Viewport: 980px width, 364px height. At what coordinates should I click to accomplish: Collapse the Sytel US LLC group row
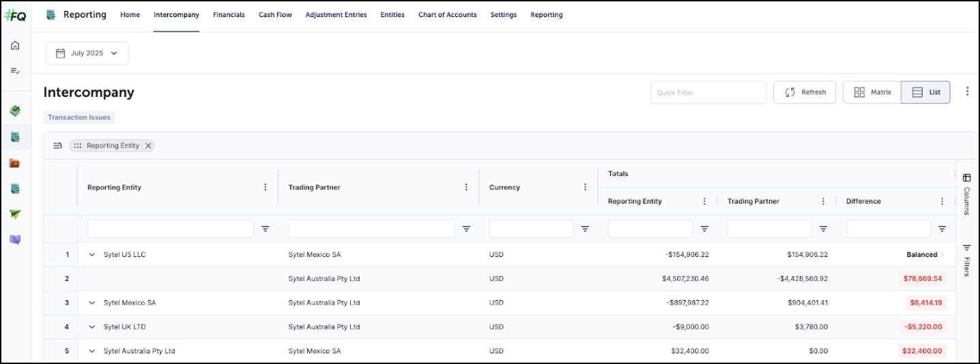click(x=92, y=255)
